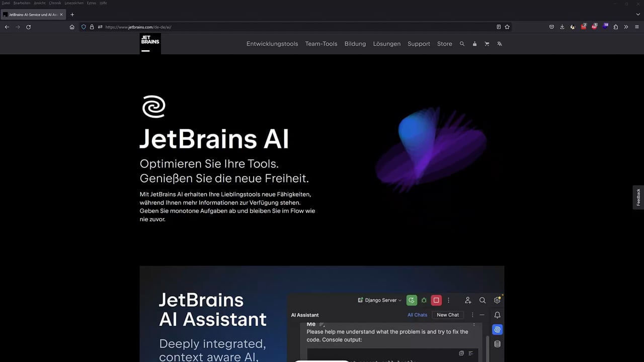The height and width of the screenshot is (362, 644).
Task: Open the Chronik menu
Action: click(x=55, y=3)
